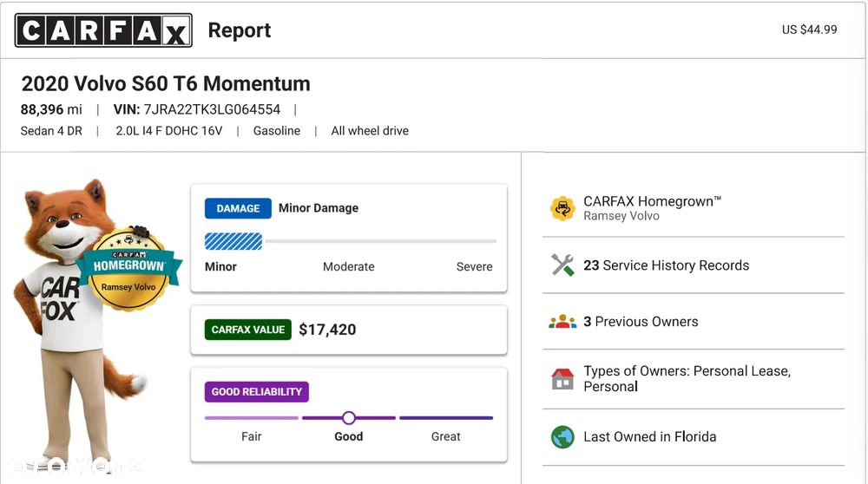Image resolution: width=868 pixels, height=484 pixels.
Task: Click the Sedan 4 DR text
Action: (51, 131)
